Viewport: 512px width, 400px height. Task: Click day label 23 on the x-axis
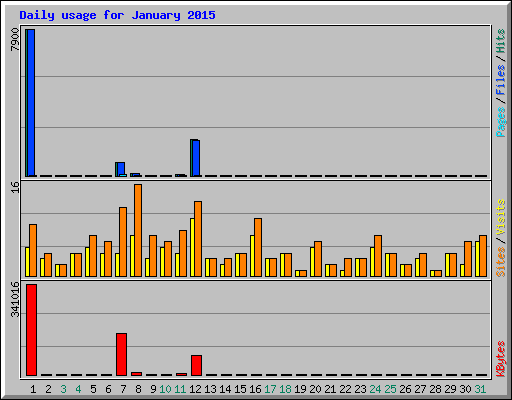tap(360, 389)
